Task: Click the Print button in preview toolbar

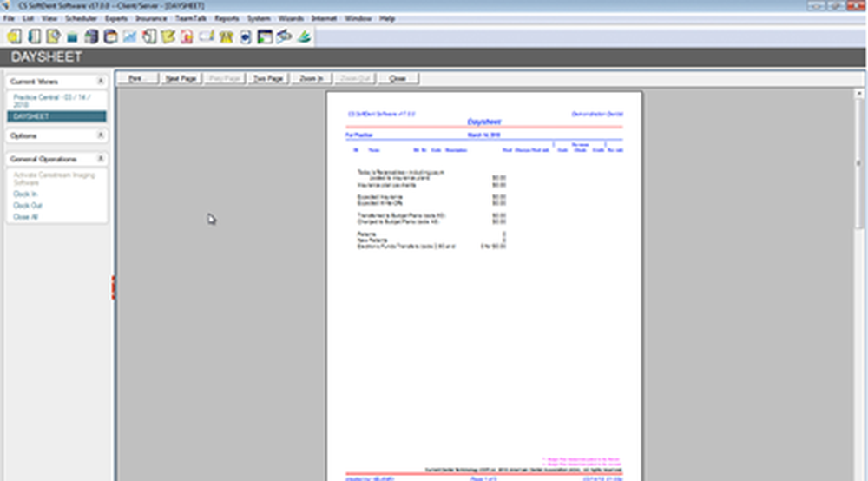Action: tap(137, 79)
